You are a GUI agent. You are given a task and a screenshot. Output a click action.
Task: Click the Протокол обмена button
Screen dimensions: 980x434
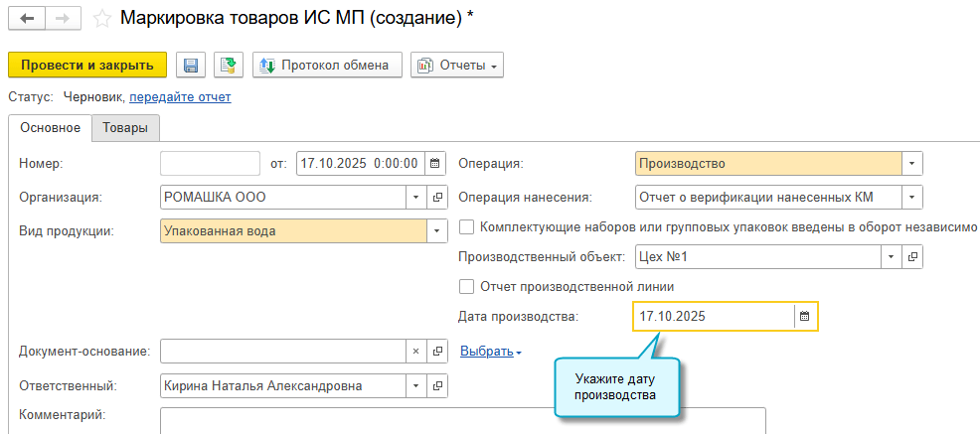click(327, 66)
